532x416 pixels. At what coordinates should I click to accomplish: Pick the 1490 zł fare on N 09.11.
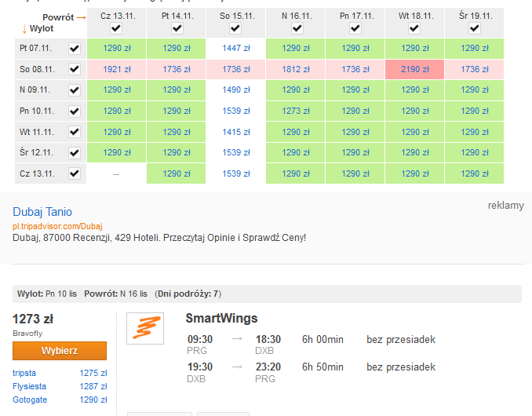pos(236,90)
